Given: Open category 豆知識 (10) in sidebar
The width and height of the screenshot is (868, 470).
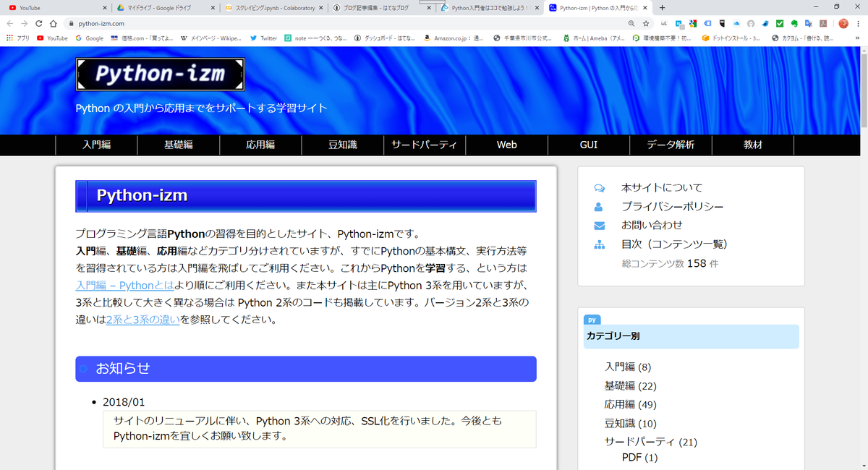Looking at the screenshot, I should (631, 424).
